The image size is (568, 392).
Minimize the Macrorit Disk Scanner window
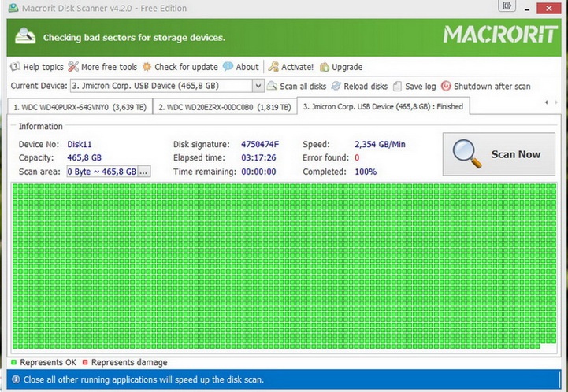527,9
